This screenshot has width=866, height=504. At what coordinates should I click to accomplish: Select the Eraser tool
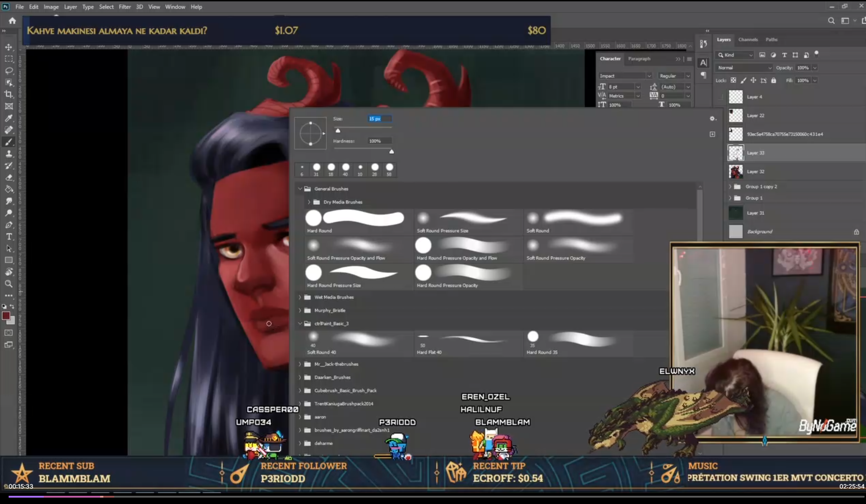[9, 178]
